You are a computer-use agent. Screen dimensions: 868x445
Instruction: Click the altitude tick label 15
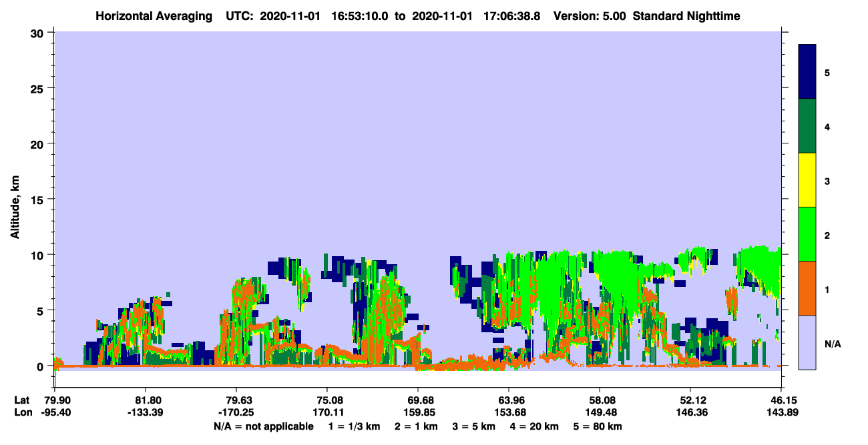tap(38, 199)
